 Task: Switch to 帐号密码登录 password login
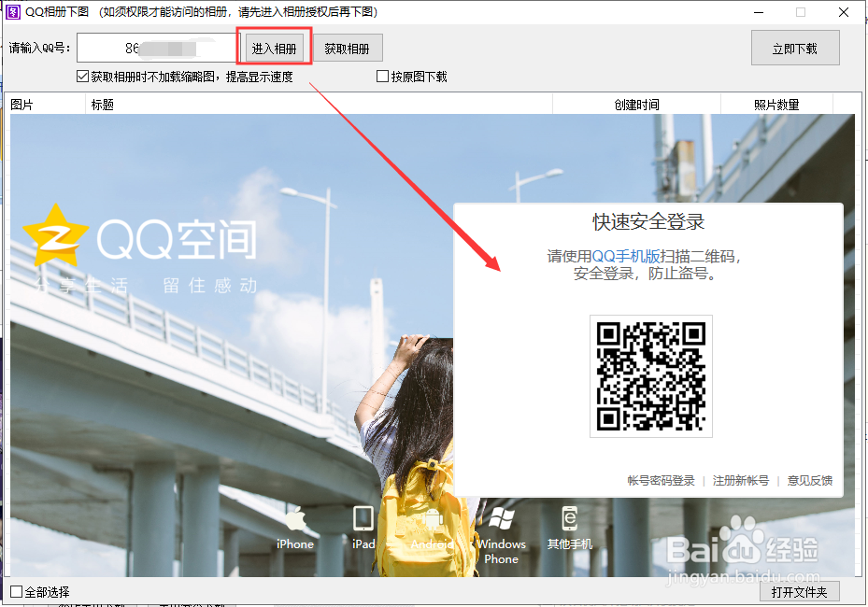tap(660, 480)
